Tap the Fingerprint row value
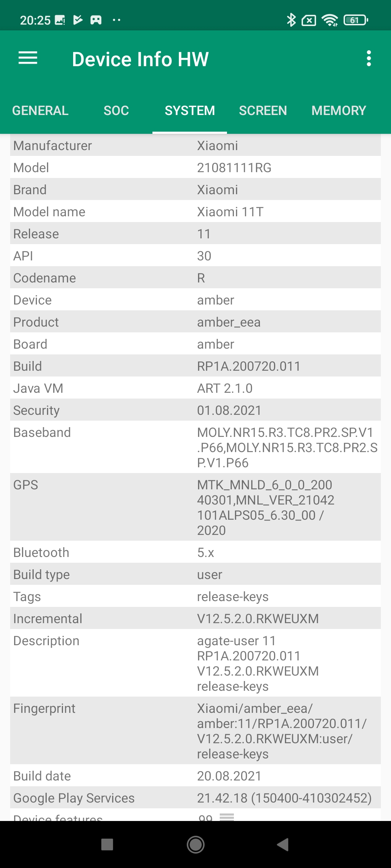 tap(282, 731)
